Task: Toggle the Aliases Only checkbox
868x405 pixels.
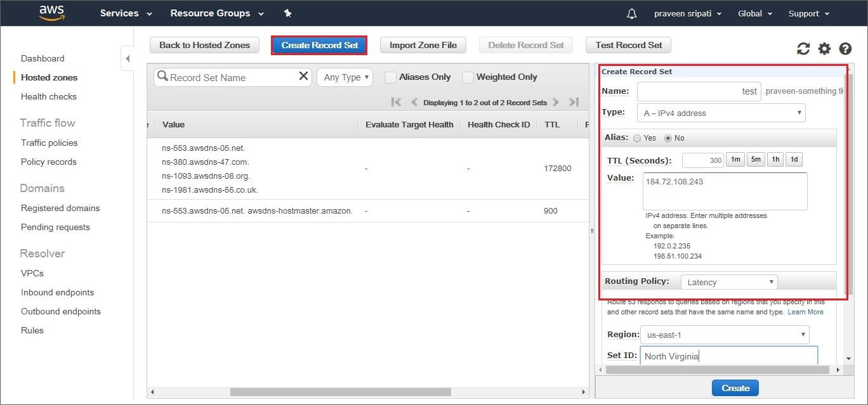Action: point(391,77)
